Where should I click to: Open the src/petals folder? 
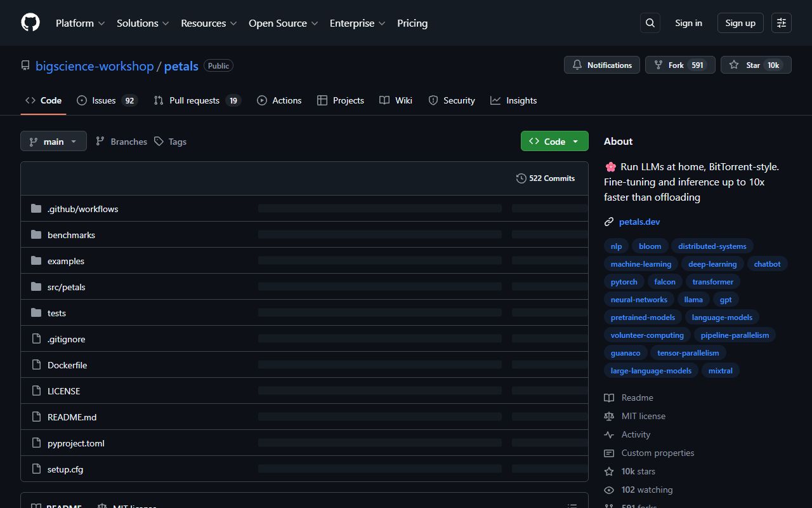(x=66, y=287)
